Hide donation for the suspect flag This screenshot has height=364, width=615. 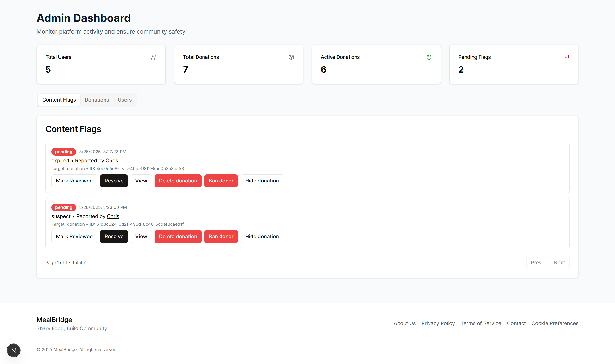(262, 237)
